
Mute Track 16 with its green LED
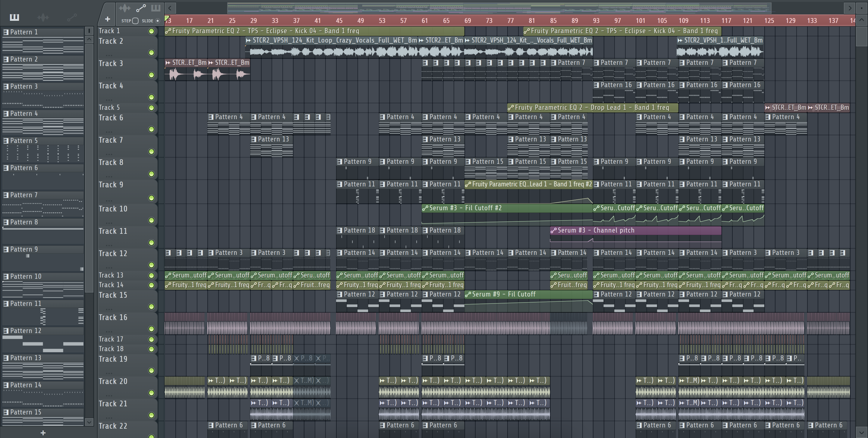(152, 329)
